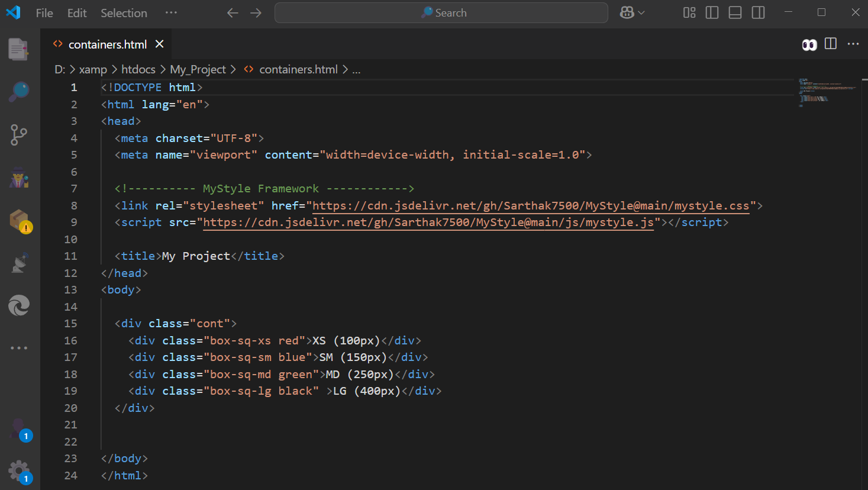
Task: Toggle the secondary side bar visibility
Action: (x=758, y=13)
